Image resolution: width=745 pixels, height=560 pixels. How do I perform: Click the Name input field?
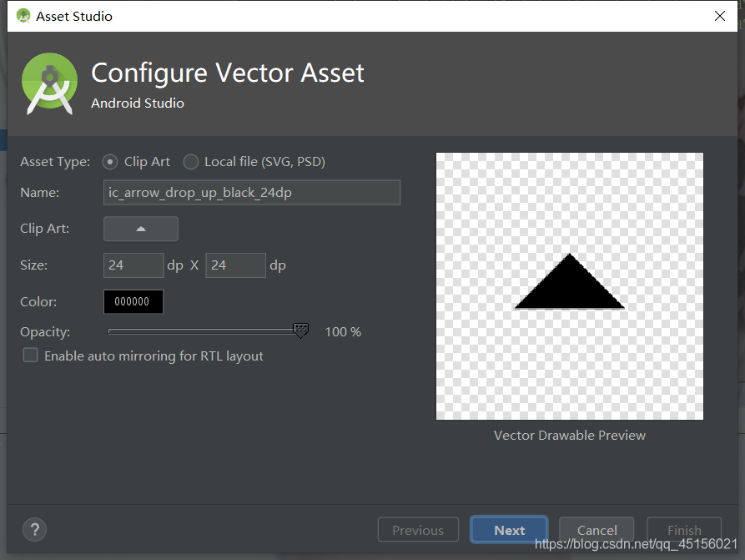(252, 193)
